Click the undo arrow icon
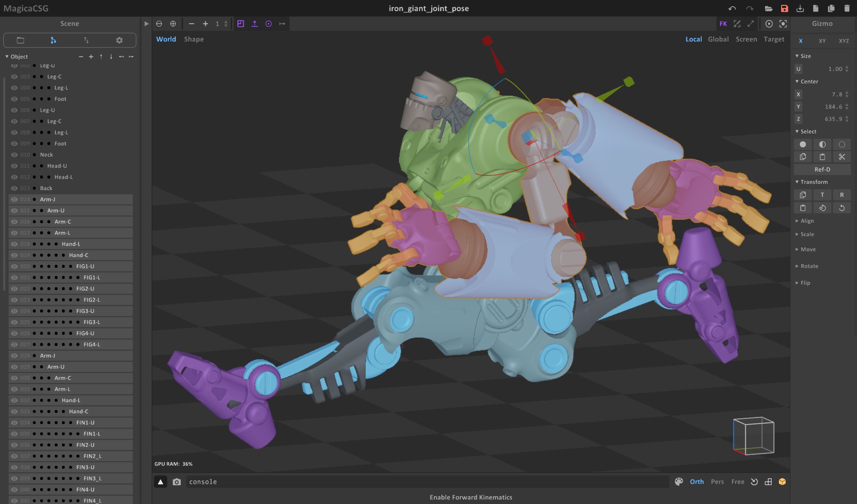The image size is (857, 504). click(x=732, y=8)
